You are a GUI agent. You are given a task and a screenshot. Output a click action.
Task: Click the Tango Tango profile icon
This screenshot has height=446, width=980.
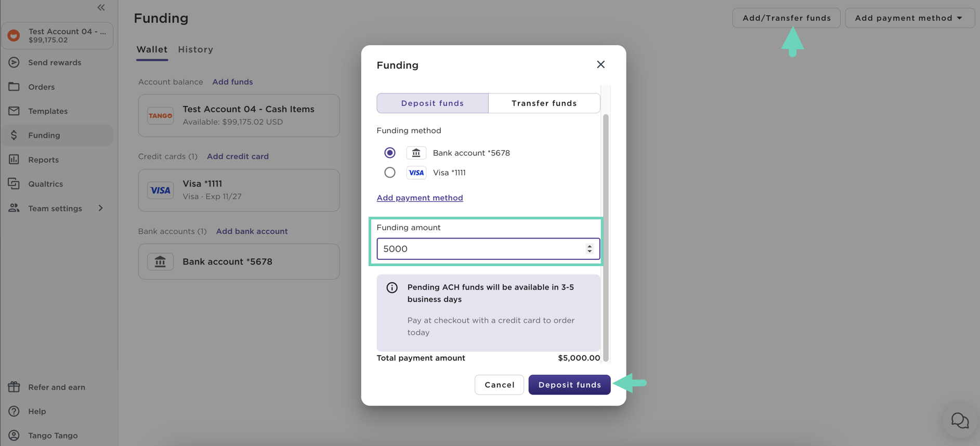coord(14,435)
